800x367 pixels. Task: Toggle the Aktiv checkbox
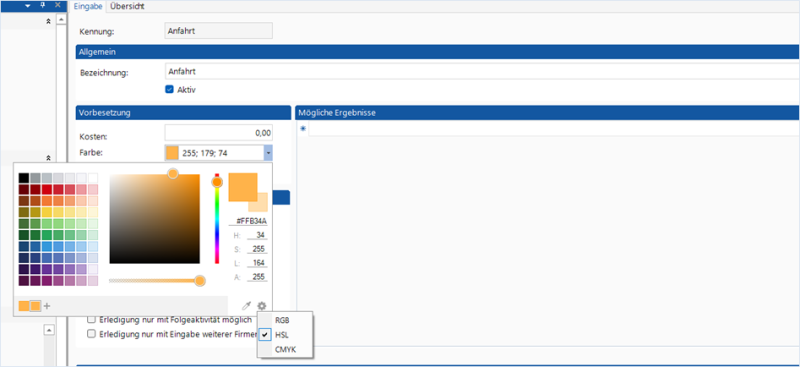[169, 89]
